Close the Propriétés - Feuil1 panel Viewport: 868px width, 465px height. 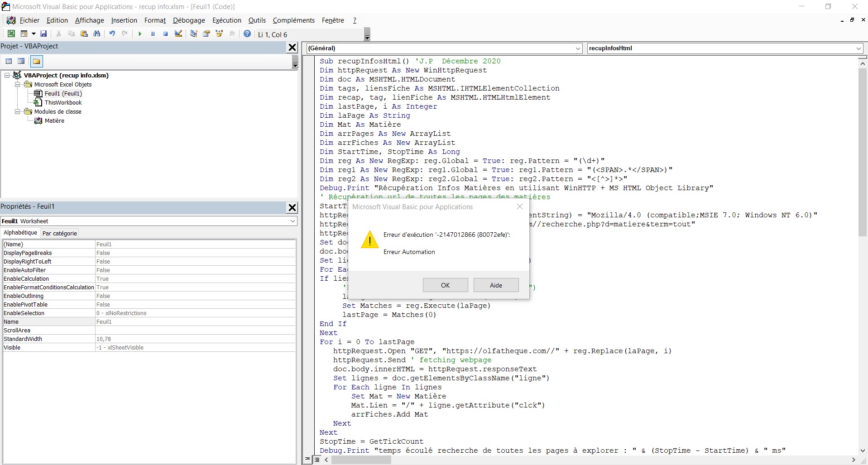coord(293,207)
